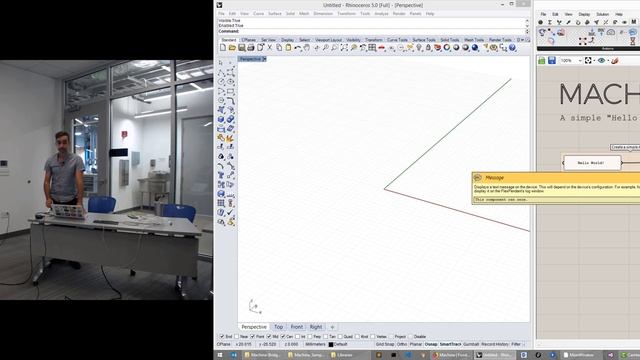
Task: Switch to the Top viewport tab
Action: pos(278,327)
